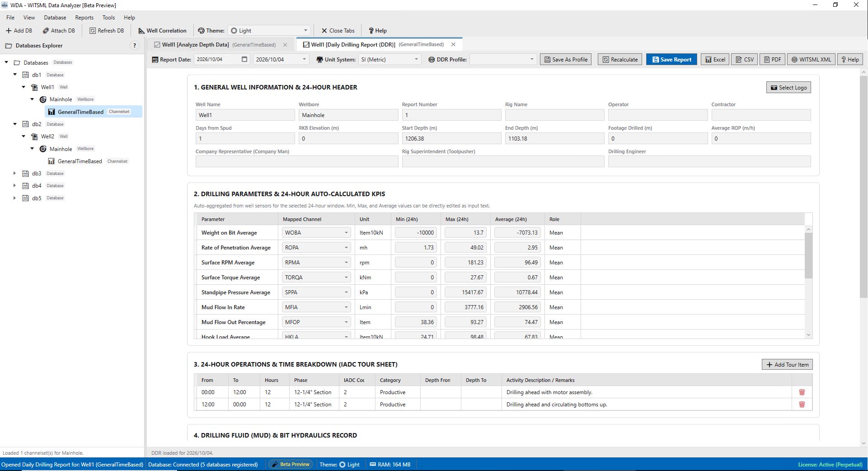Click Add Tour Item button
868x471 pixels.
pos(787,365)
